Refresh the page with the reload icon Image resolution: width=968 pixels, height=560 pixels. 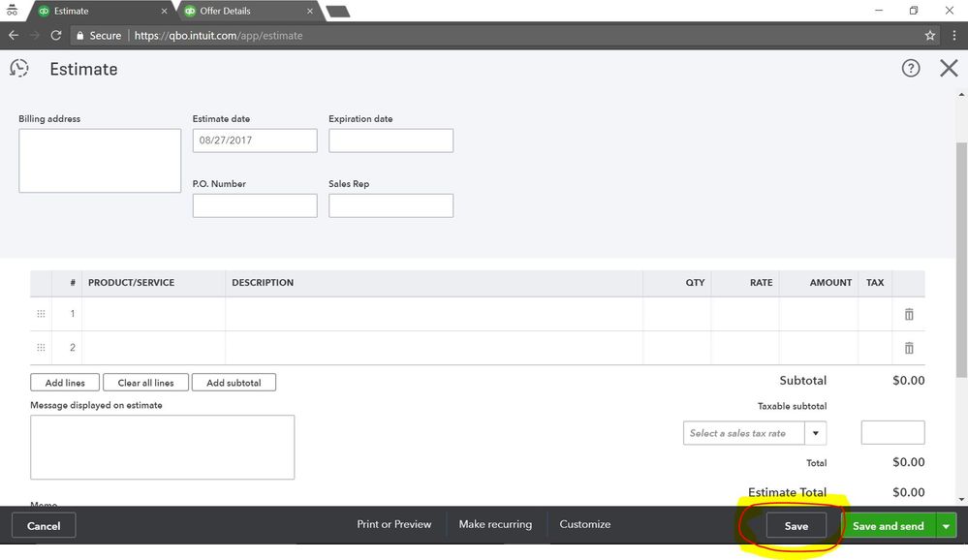55,35
